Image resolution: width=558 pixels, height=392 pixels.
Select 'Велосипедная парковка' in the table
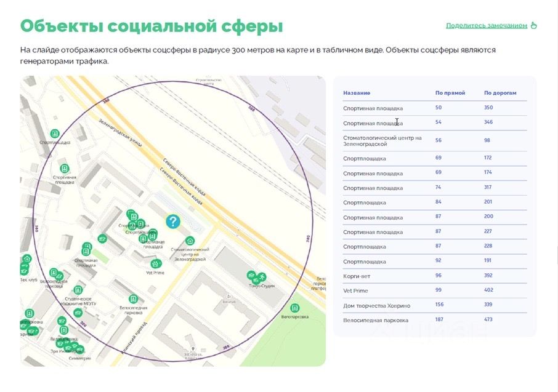[376, 320]
